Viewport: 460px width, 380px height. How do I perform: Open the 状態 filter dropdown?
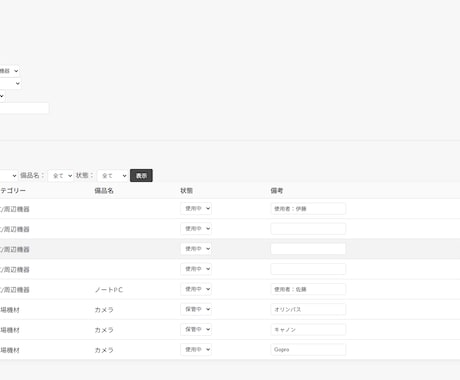[x=113, y=176]
